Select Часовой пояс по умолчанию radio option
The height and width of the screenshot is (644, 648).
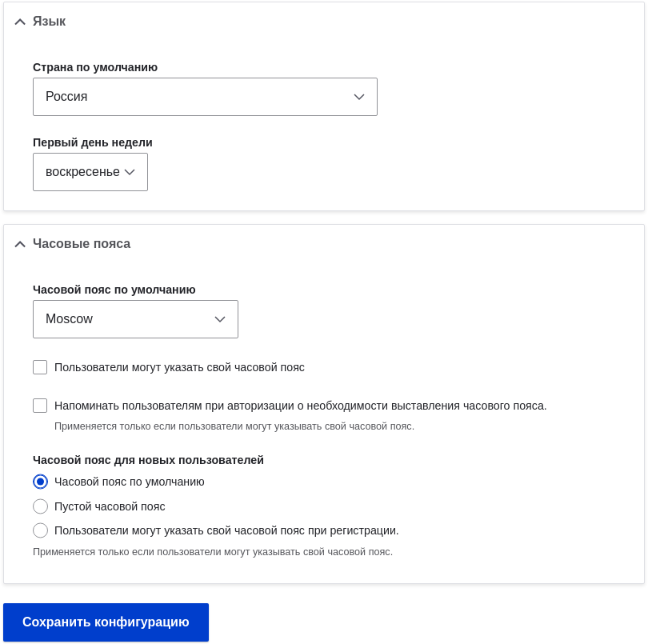coord(40,482)
